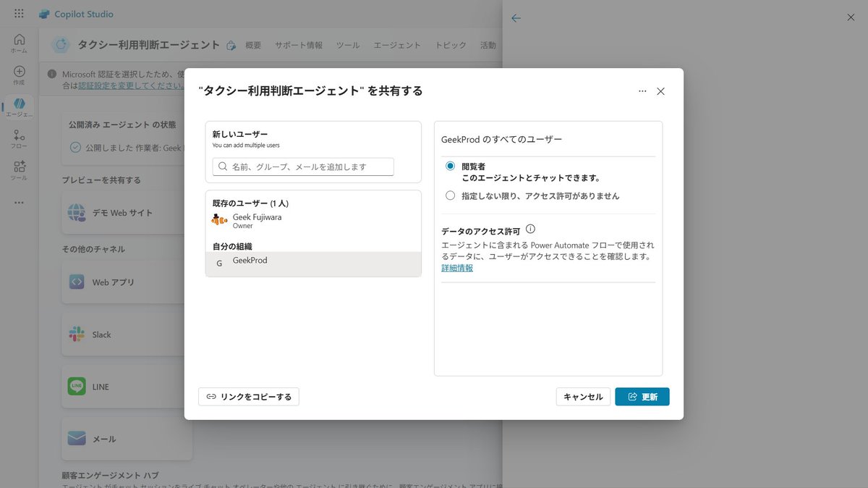Click the 作成 plus icon in the sidebar

coord(19,72)
